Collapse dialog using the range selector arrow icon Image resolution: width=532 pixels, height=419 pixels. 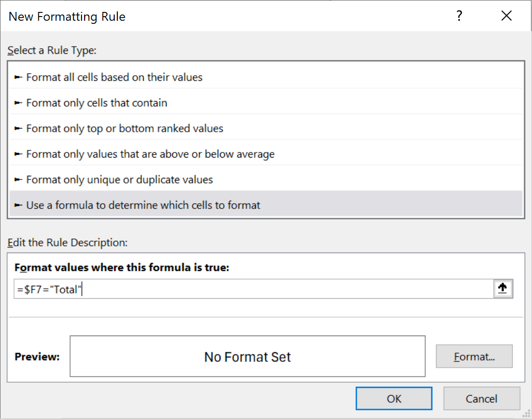(502, 289)
